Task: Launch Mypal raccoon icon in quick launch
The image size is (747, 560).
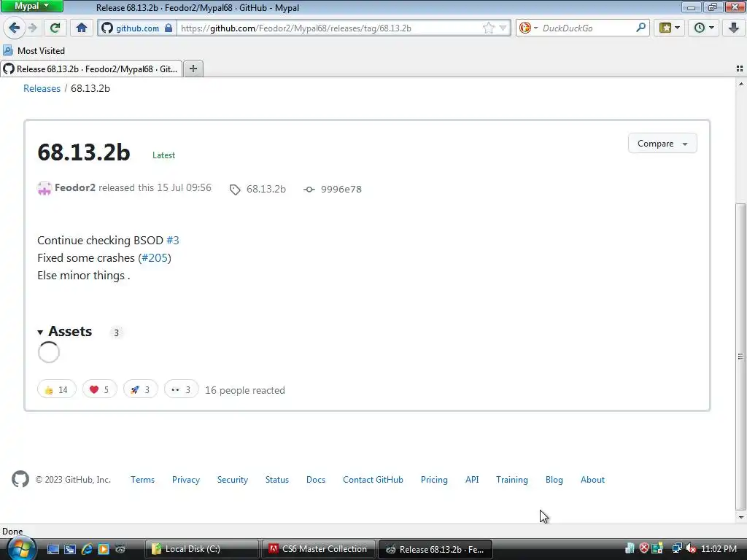Action: pos(120,549)
